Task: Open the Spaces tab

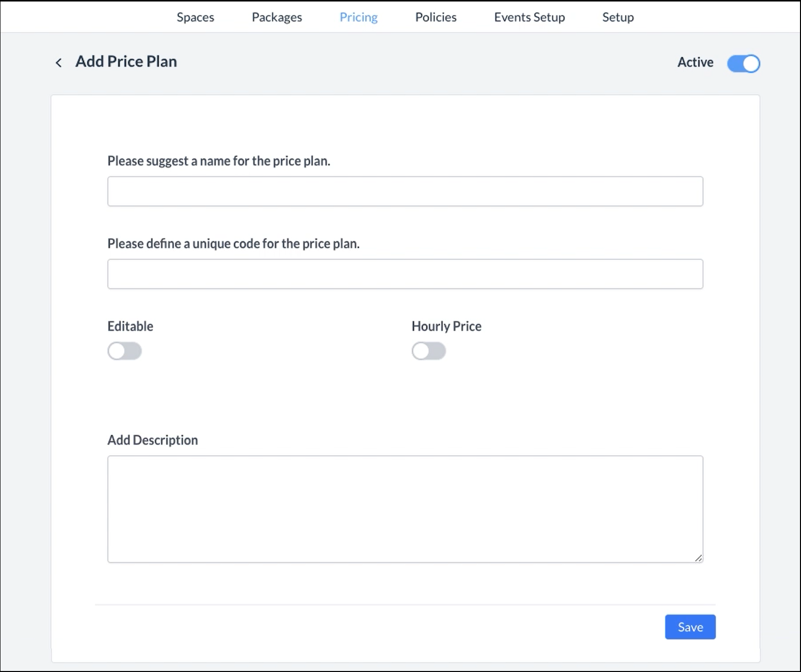Action: pyautogui.click(x=195, y=17)
